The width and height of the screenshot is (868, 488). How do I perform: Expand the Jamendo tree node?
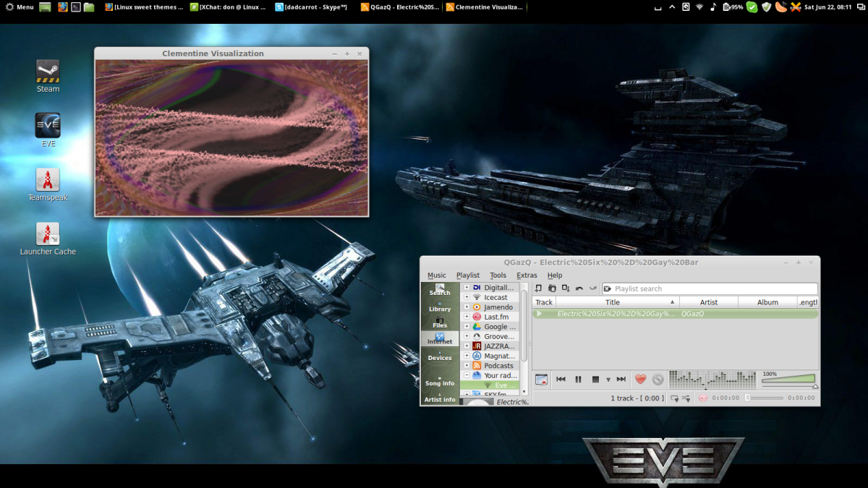click(x=467, y=307)
